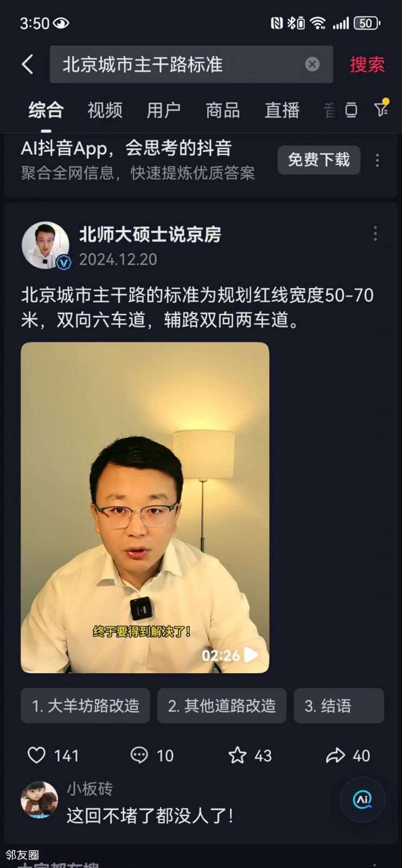The width and height of the screenshot is (402, 868).
Task: Tap the back arrow icon
Action: click(28, 65)
